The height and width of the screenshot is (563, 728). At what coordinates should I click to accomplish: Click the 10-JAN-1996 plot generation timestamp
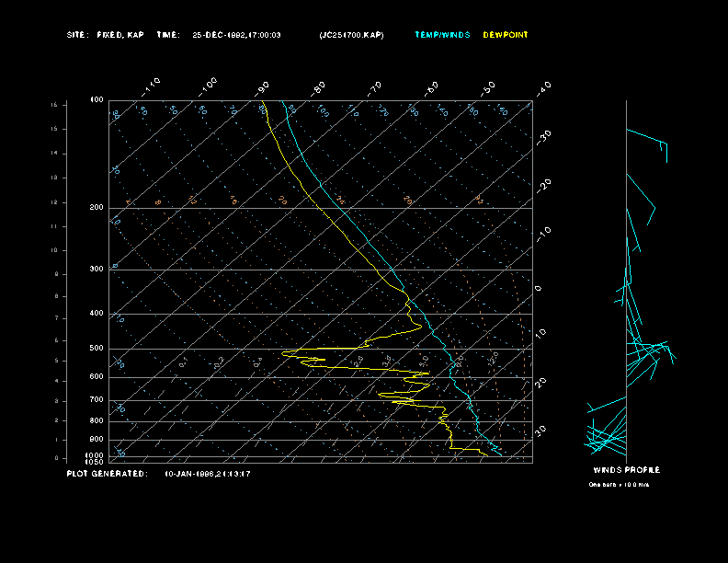pos(208,474)
